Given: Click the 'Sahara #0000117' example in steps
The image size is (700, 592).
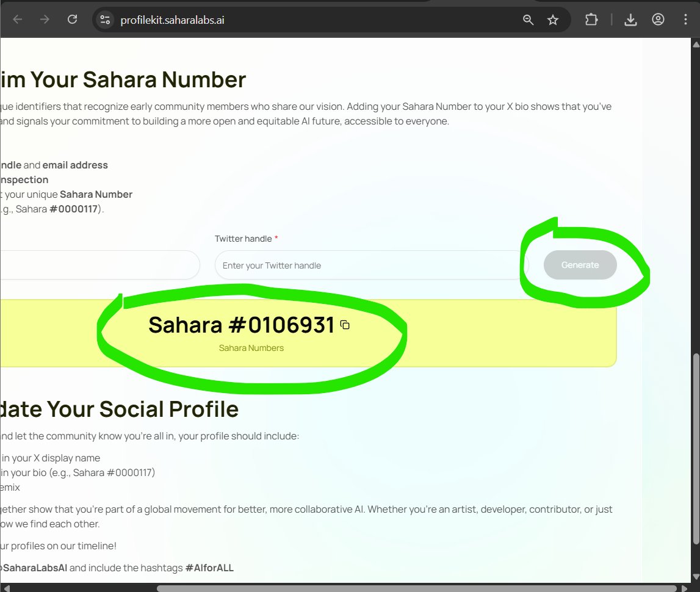Looking at the screenshot, I should click(57, 209).
